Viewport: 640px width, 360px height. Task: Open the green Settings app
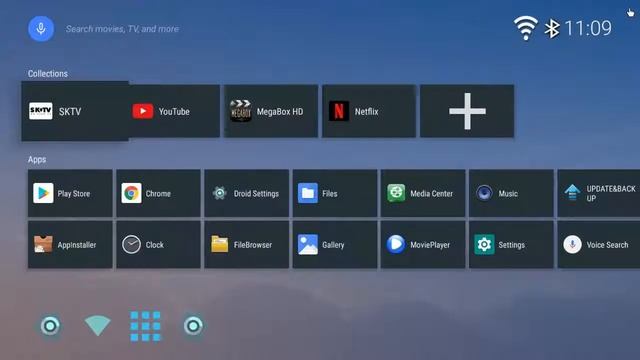coord(511,244)
